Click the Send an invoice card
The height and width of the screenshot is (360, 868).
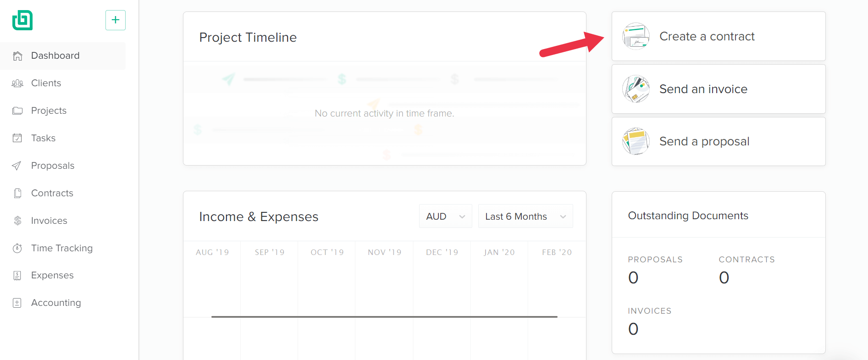[x=719, y=89]
